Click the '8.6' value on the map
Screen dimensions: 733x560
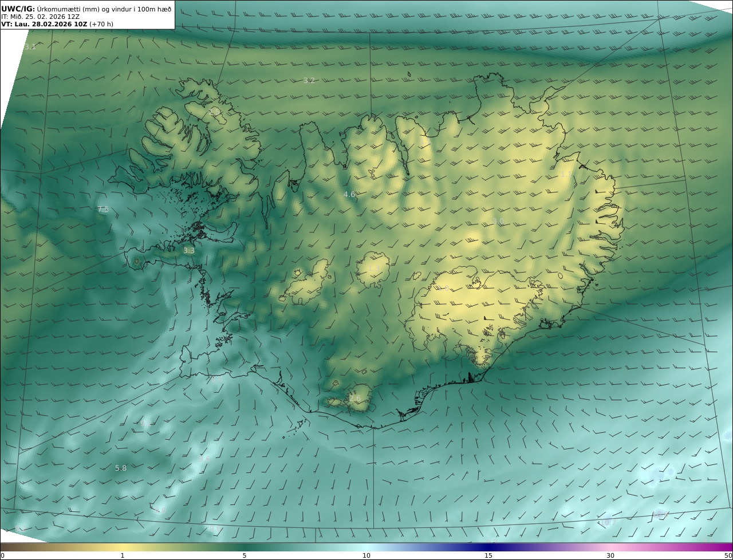217,378
